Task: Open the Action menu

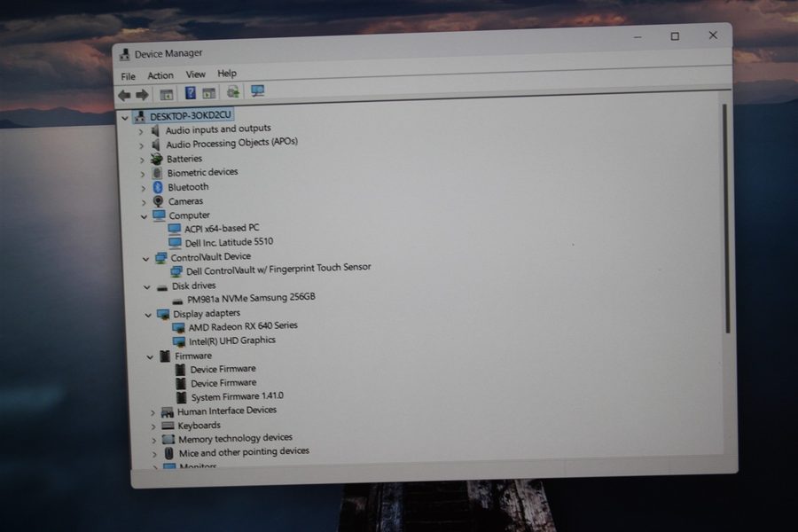Action: 160,75
